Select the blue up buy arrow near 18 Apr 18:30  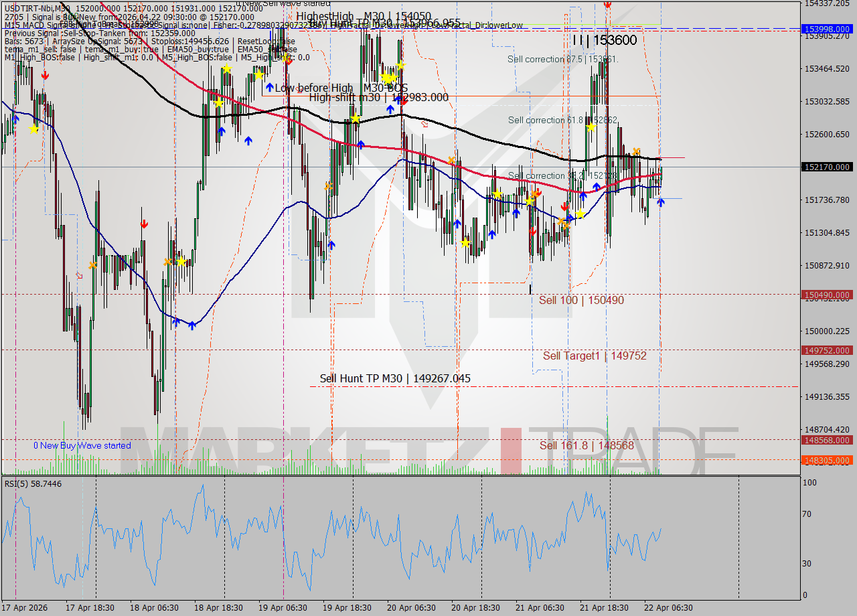222,131
